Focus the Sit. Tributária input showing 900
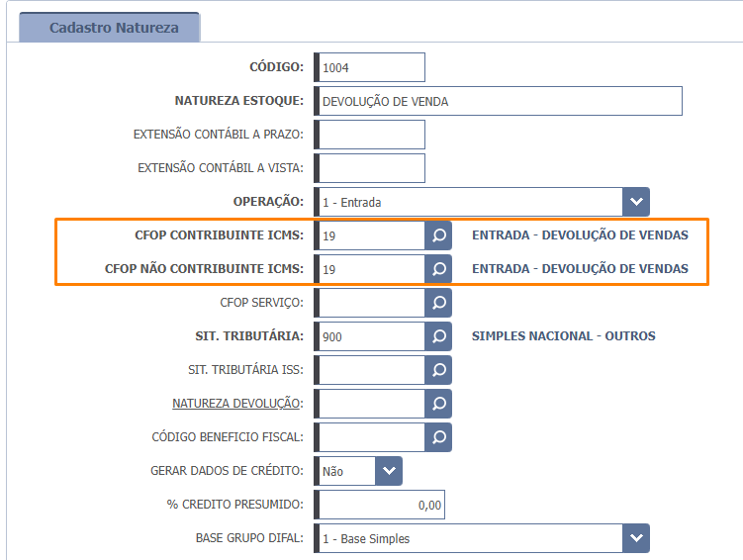Image resolution: width=743 pixels, height=560 pixels. pos(370,336)
